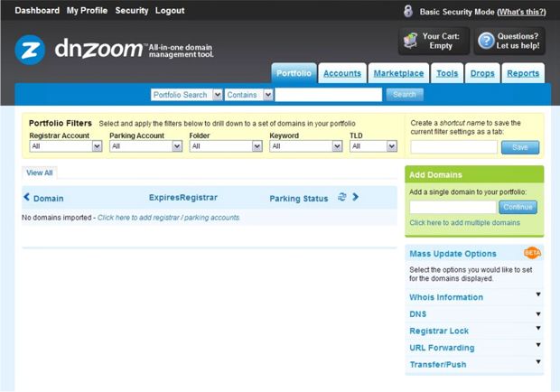Image resolution: width=560 pixels, height=392 pixels.
Task: Click Questions? Let us help! text
Action: [x=518, y=41]
